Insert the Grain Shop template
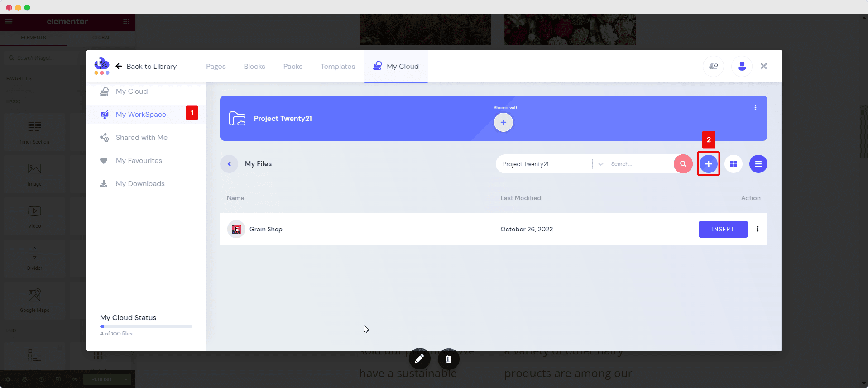 point(723,229)
